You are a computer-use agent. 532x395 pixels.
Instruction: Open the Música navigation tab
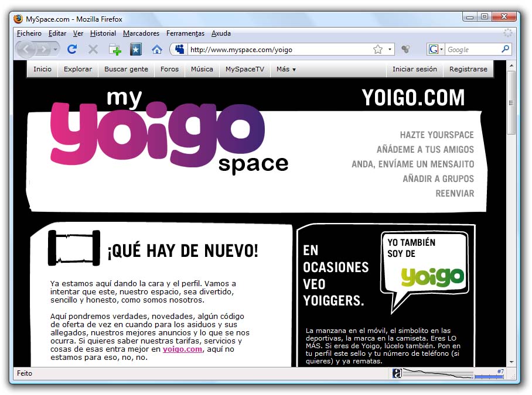[x=202, y=69]
